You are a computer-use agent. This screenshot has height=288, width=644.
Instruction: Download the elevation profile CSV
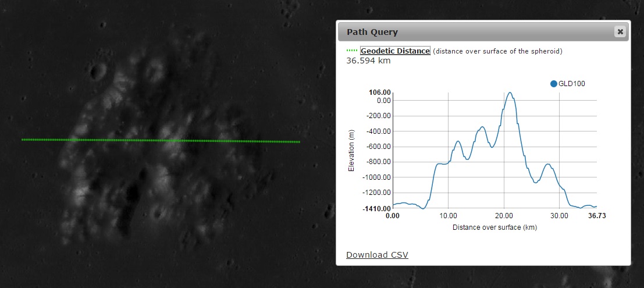[x=377, y=255]
